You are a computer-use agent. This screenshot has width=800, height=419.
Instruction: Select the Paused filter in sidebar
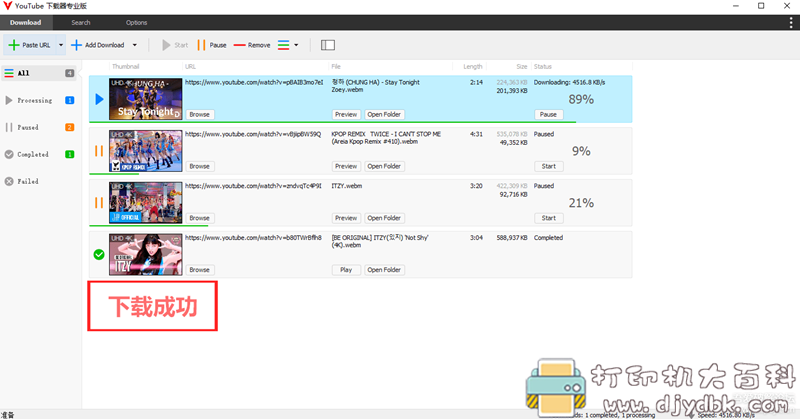click(39, 127)
